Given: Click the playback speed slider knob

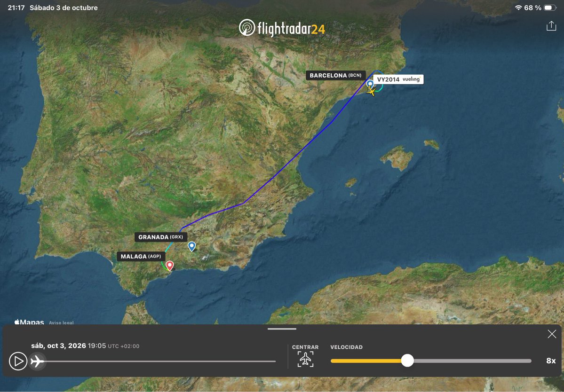Looking at the screenshot, I should (407, 361).
